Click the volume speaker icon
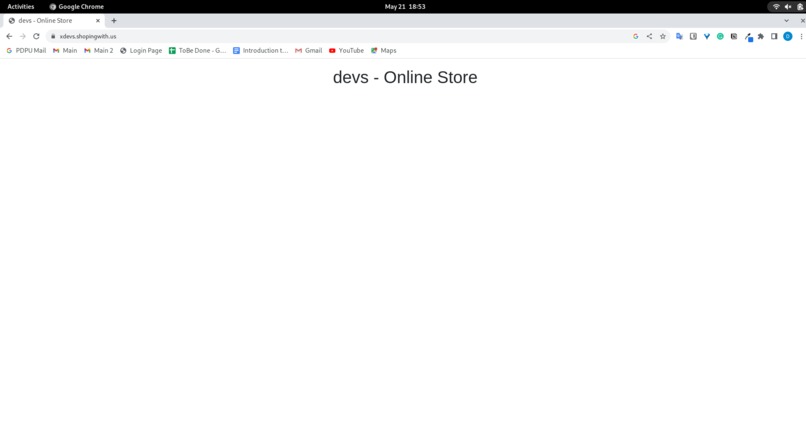The height and width of the screenshot is (426, 806). point(788,7)
